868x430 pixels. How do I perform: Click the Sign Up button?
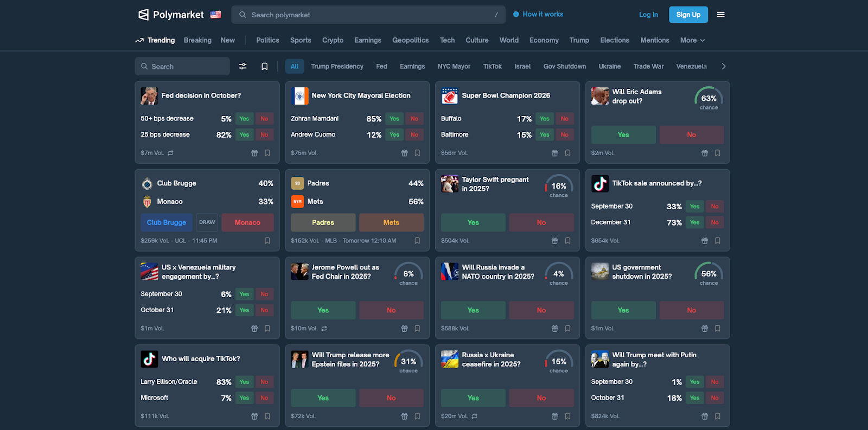click(688, 15)
